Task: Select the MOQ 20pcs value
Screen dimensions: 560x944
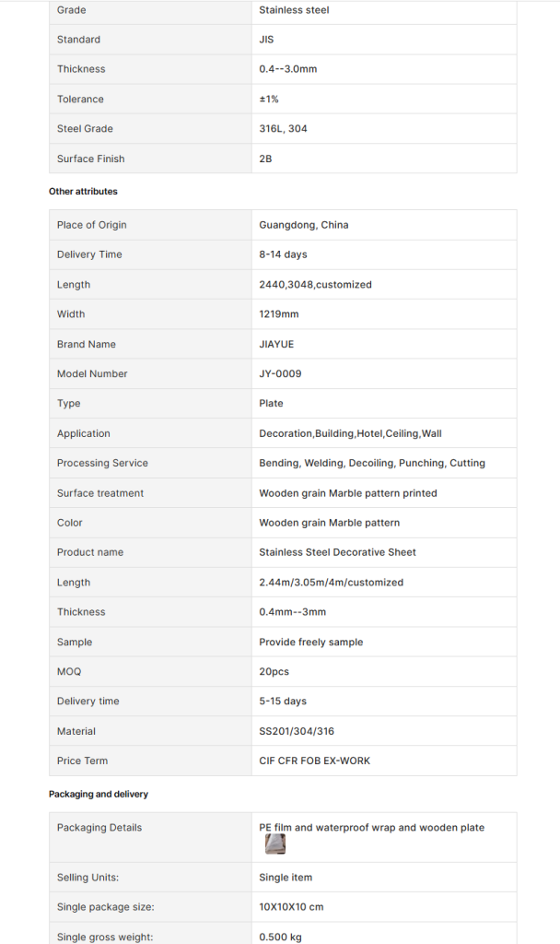Action: [x=274, y=671]
